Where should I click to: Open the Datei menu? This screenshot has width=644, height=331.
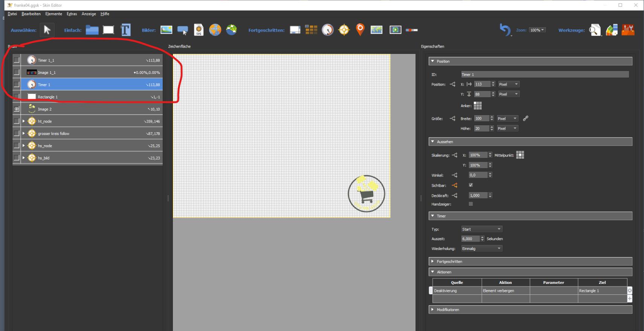pos(12,14)
